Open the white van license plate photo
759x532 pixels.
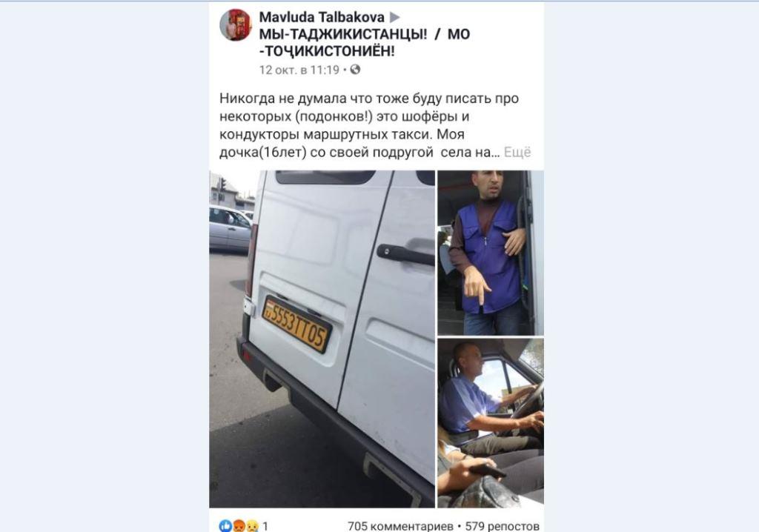tap(322, 339)
